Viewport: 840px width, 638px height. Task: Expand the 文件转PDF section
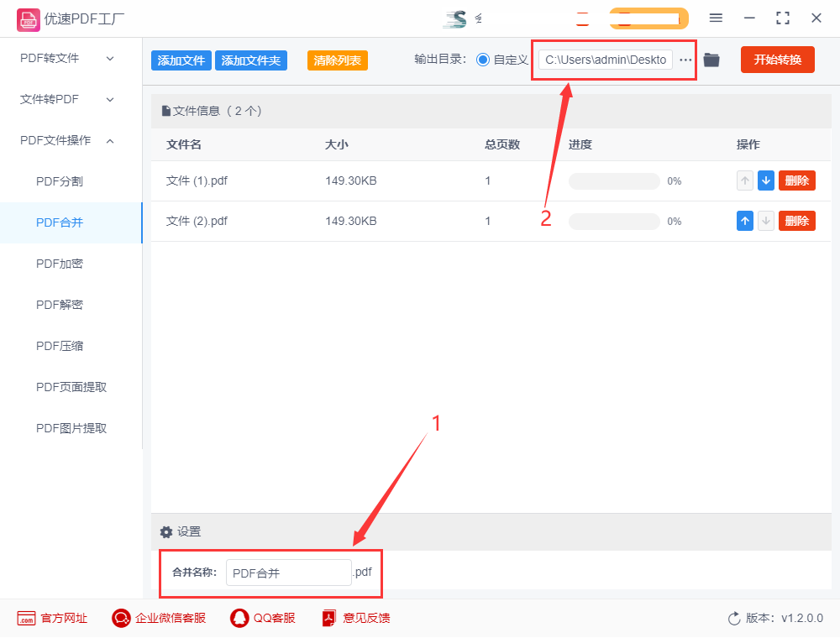(67, 99)
